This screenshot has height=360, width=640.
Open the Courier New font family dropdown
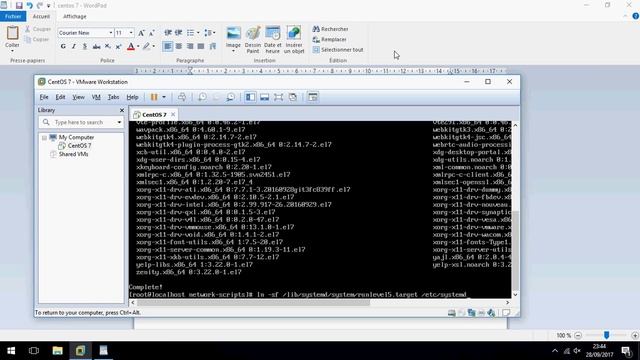pyautogui.click(x=111, y=32)
